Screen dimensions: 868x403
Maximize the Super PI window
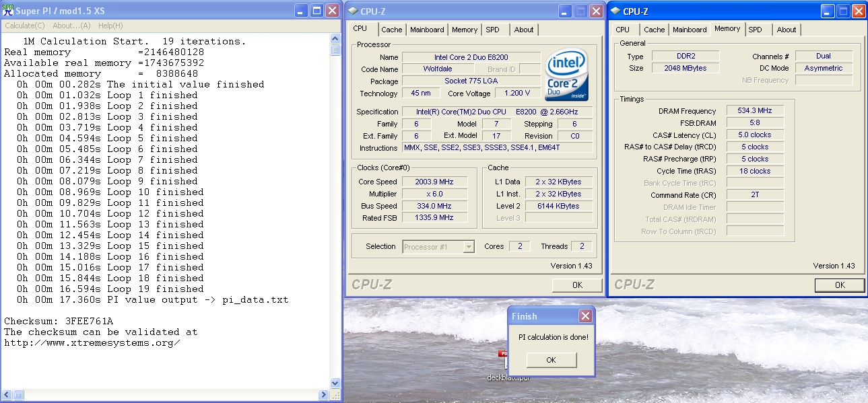[316, 11]
